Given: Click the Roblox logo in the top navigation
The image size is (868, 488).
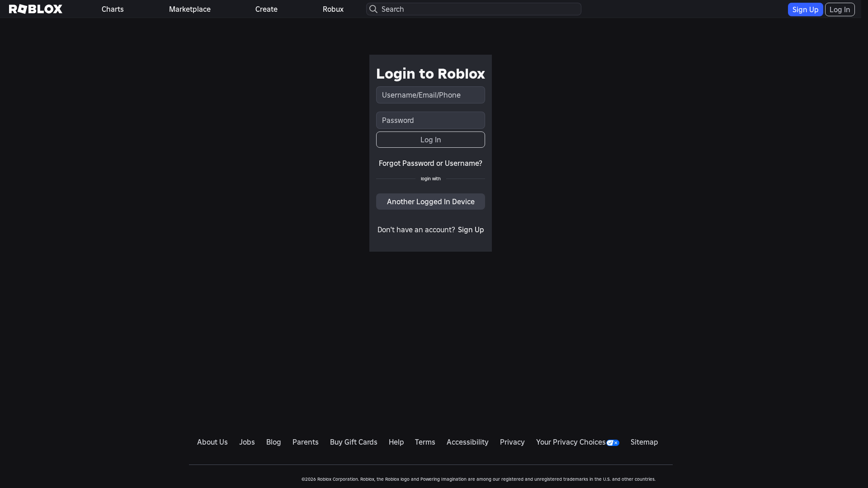Looking at the screenshot, I should [x=35, y=9].
